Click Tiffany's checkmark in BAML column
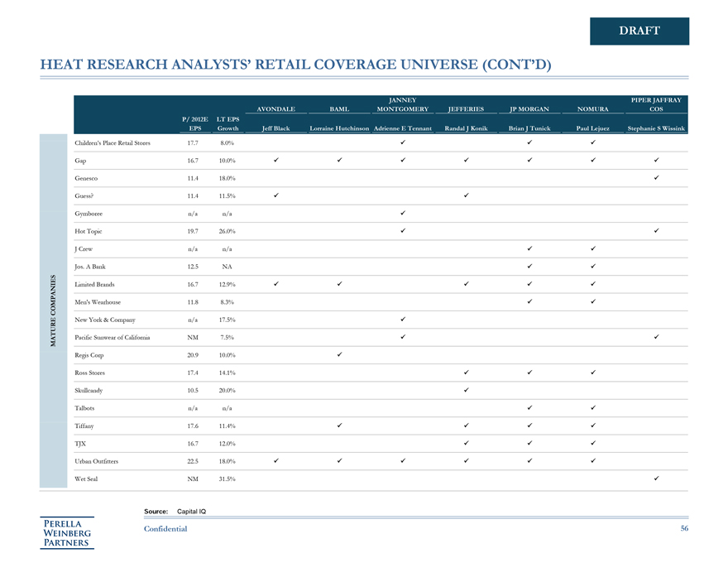This screenshot has height=563, width=728. (x=339, y=426)
